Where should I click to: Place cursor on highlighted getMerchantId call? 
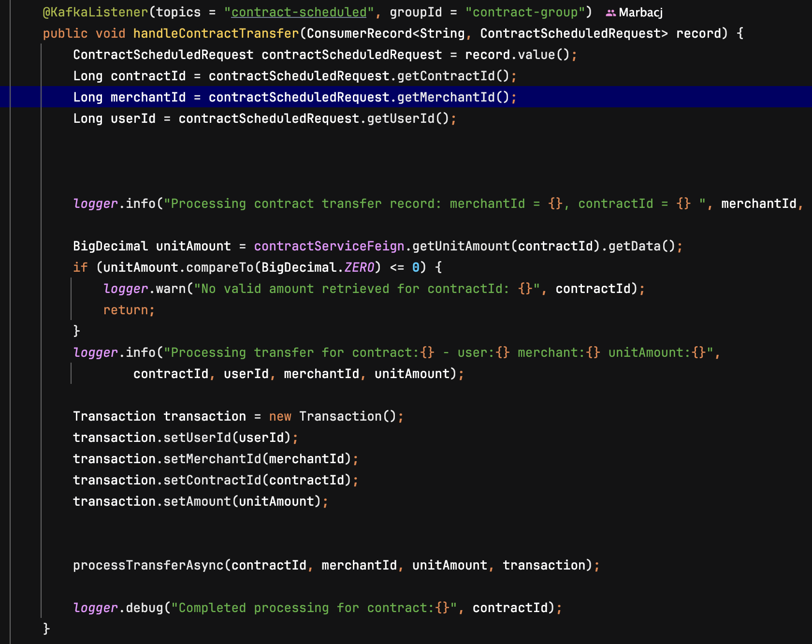point(446,97)
